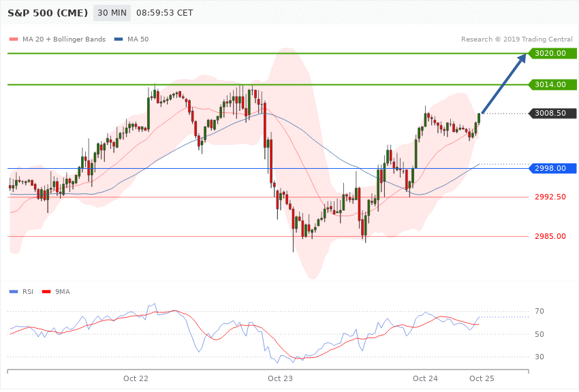This screenshot has width=579, height=392.
Task: Click the blue RSI legend swatch
Action: pos(14,292)
